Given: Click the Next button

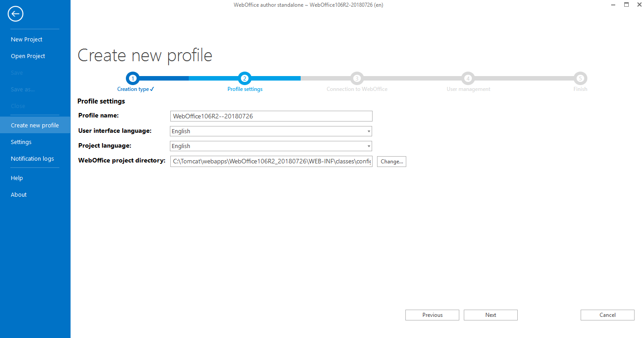Looking at the screenshot, I should point(490,315).
